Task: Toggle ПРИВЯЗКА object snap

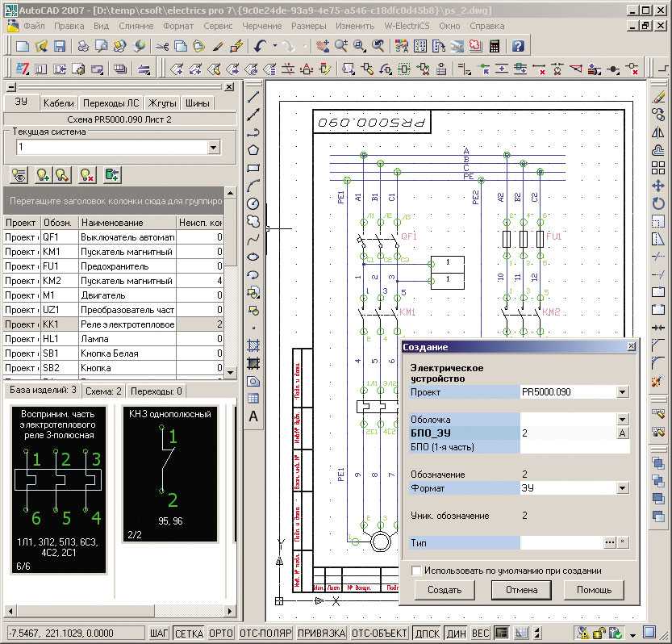Action: point(321,633)
